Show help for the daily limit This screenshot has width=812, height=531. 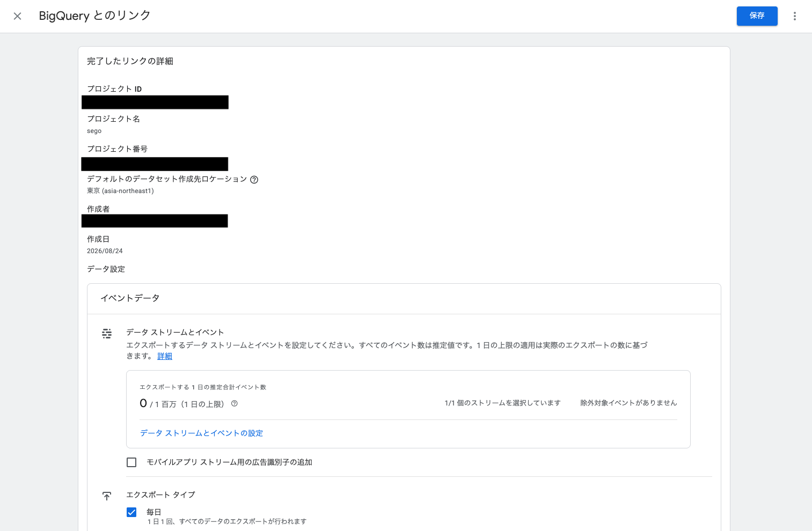[235, 403]
